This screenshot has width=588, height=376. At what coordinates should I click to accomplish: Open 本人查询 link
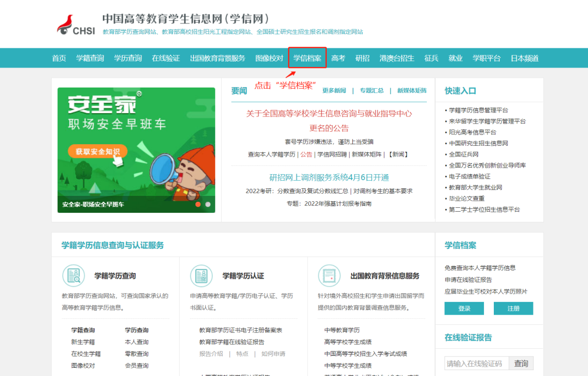coord(137,342)
